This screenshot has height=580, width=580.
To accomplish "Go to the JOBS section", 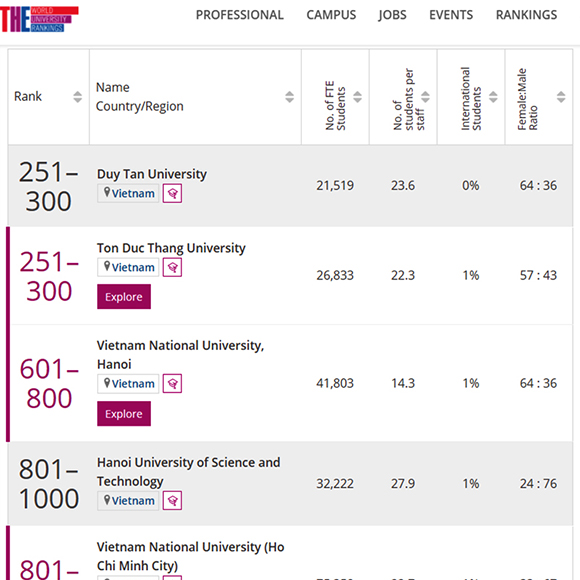I will pos(392,15).
